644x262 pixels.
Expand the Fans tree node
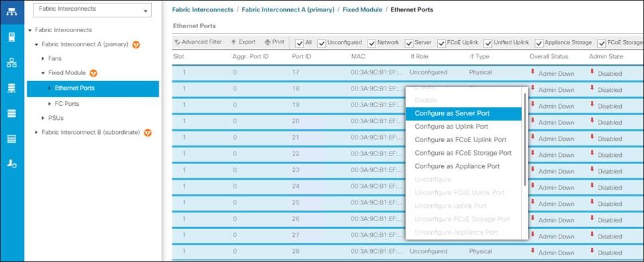click(x=43, y=59)
